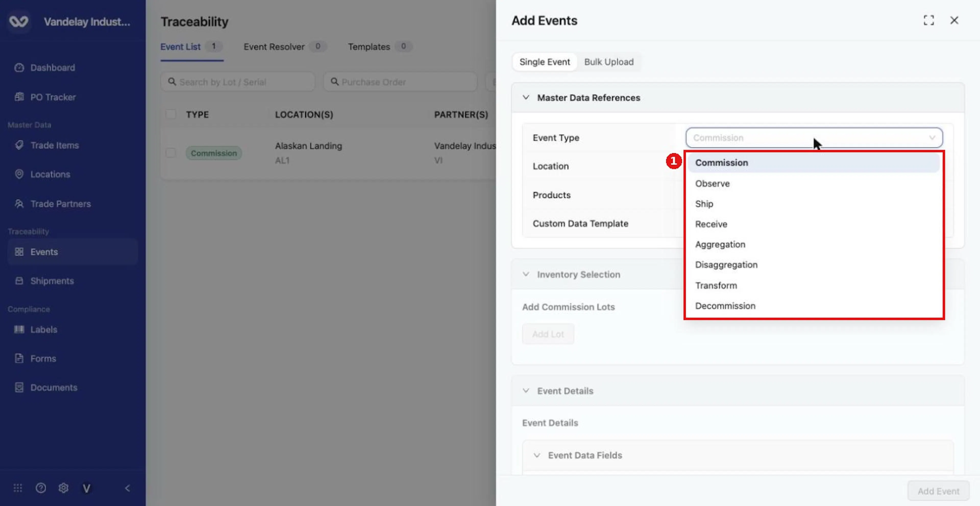Open PO Tracker from sidebar icon
This screenshot has height=506, width=980.
19,97
